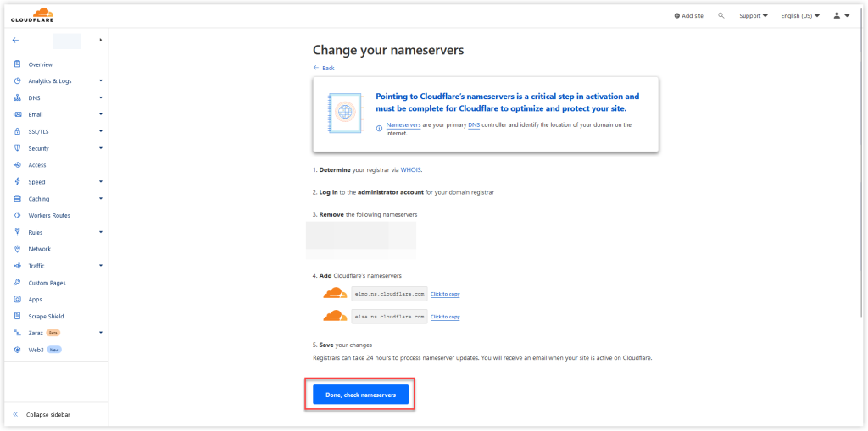Viewport: 868px width, 431px height.
Task: Click the Scrape Shield icon
Action: (17, 316)
